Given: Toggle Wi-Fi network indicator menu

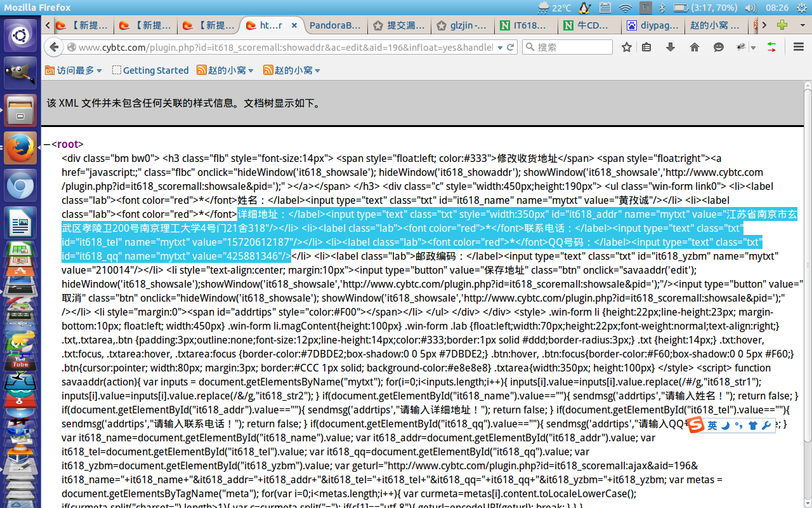Looking at the screenshot, I should point(625,8).
